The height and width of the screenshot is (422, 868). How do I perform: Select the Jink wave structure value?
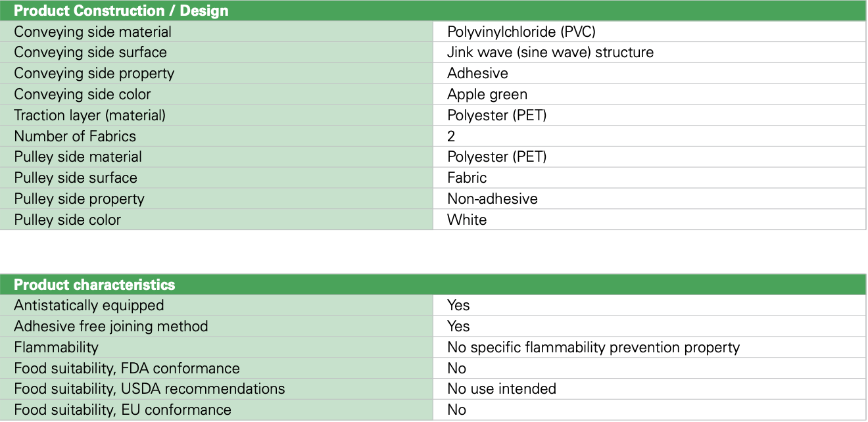[550, 53]
